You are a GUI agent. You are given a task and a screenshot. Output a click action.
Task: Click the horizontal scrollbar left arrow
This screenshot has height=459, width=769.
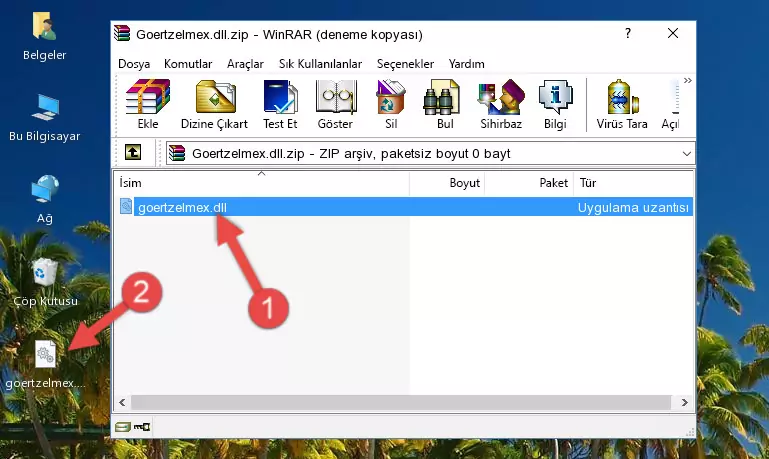(x=122, y=403)
